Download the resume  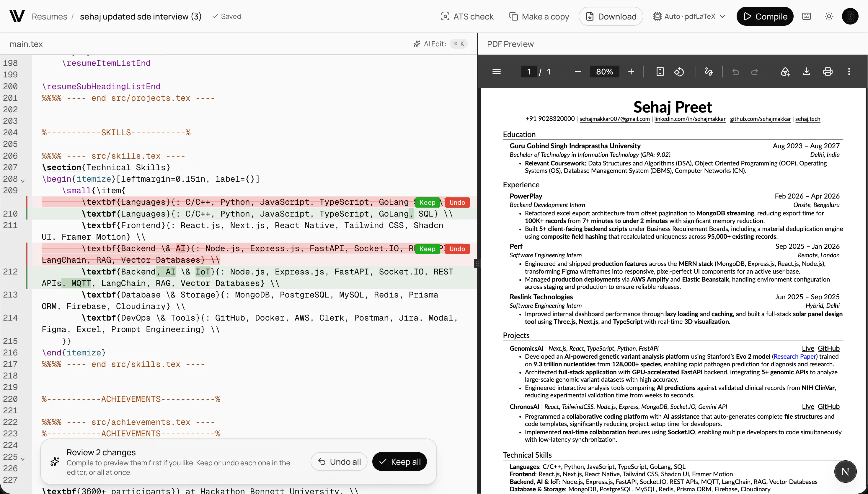pyautogui.click(x=611, y=16)
